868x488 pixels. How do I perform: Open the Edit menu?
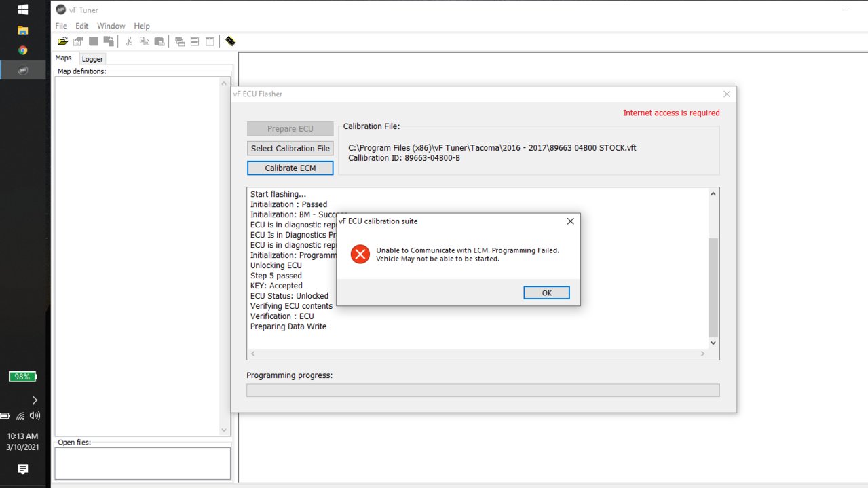pos(82,26)
